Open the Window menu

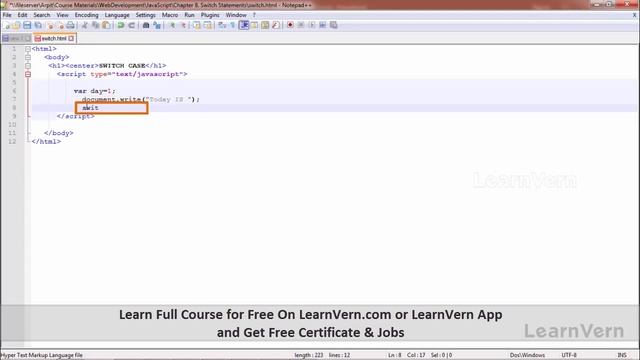pyautogui.click(x=236, y=15)
